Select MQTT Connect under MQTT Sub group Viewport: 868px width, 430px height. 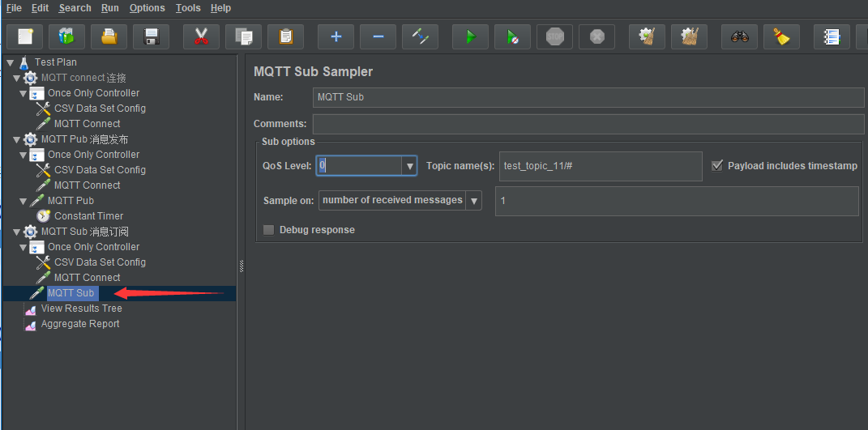pos(87,278)
